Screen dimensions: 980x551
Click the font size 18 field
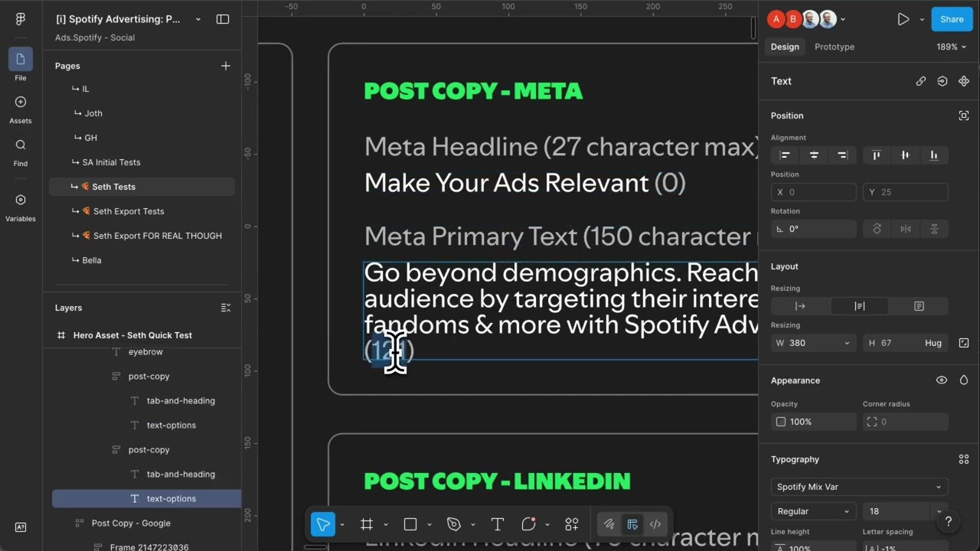[x=896, y=511]
